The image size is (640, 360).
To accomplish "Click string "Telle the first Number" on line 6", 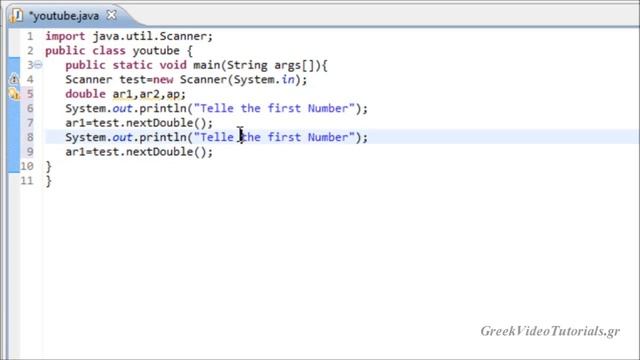I will [x=274, y=108].
